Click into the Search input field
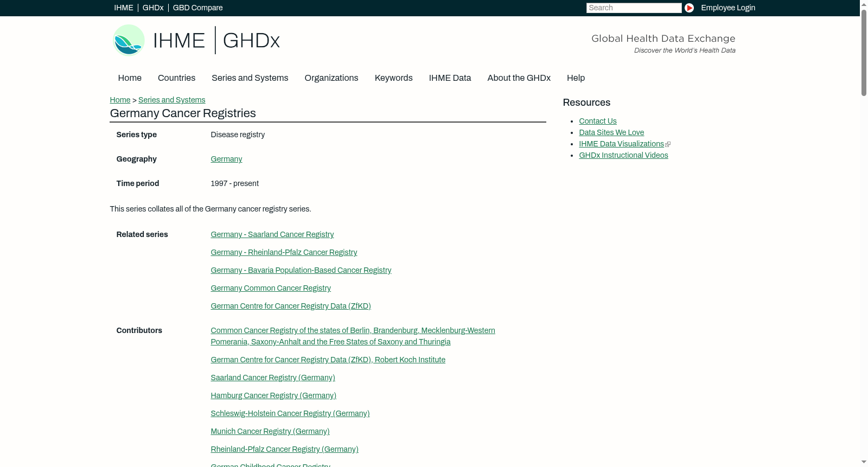This screenshot has width=868, height=467. [x=634, y=8]
